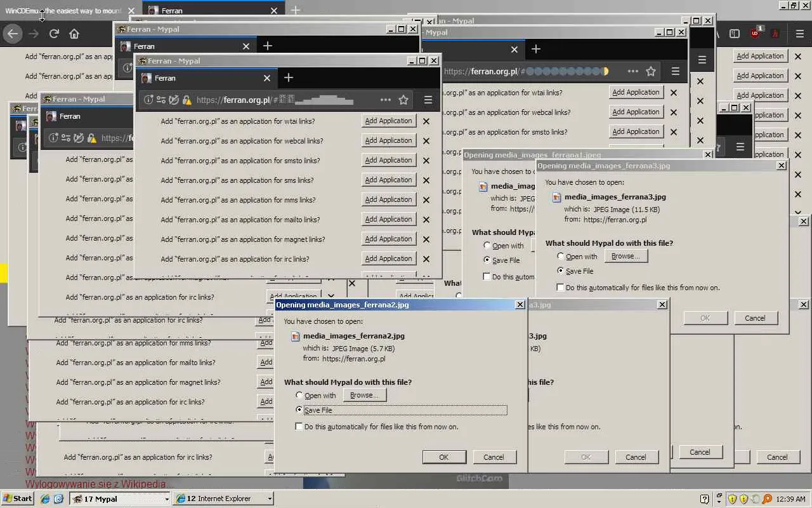
Task: Bookmark the page with the star in the frontmost Mypal window
Action: point(403,100)
